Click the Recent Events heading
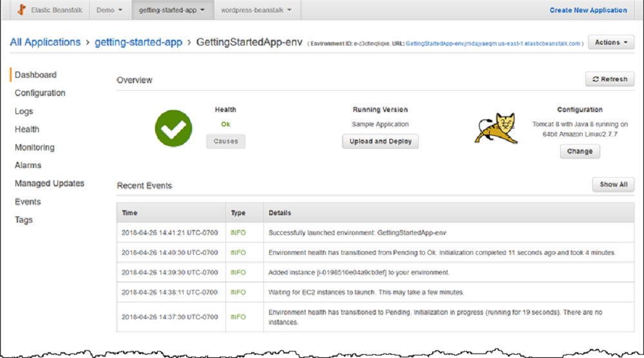Screen dimensions: 644x358 pyautogui.click(x=144, y=185)
